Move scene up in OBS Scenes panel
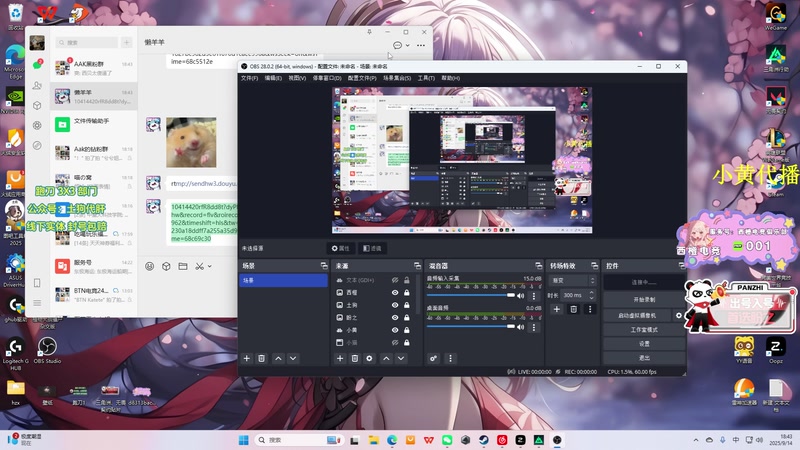This screenshot has height=450, width=800. 278,358
